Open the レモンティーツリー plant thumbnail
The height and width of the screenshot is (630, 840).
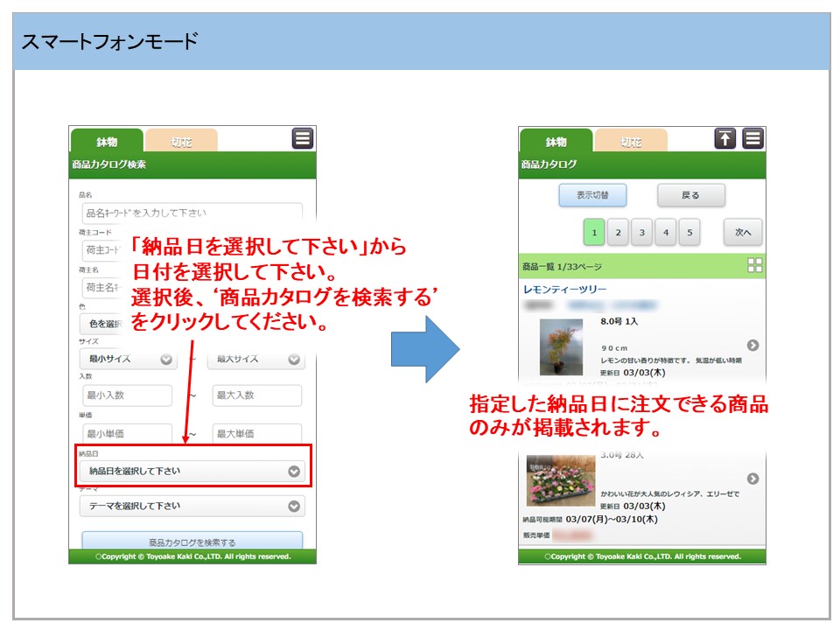click(561, 347)
